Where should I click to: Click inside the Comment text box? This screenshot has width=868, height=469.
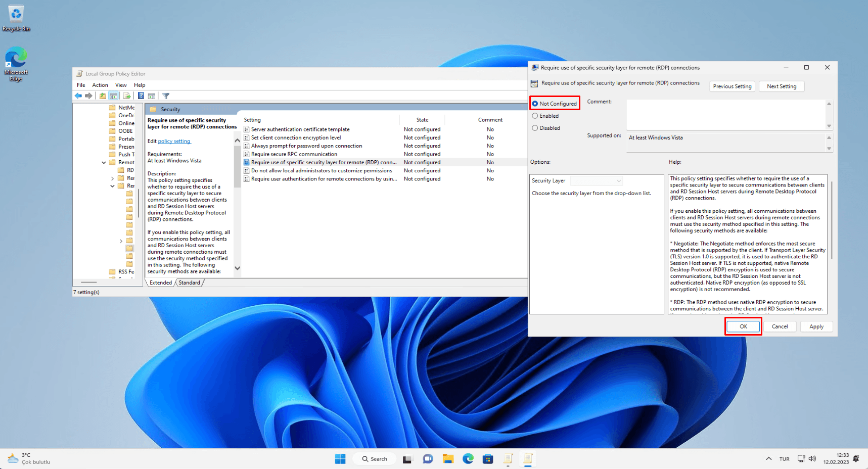726,115
